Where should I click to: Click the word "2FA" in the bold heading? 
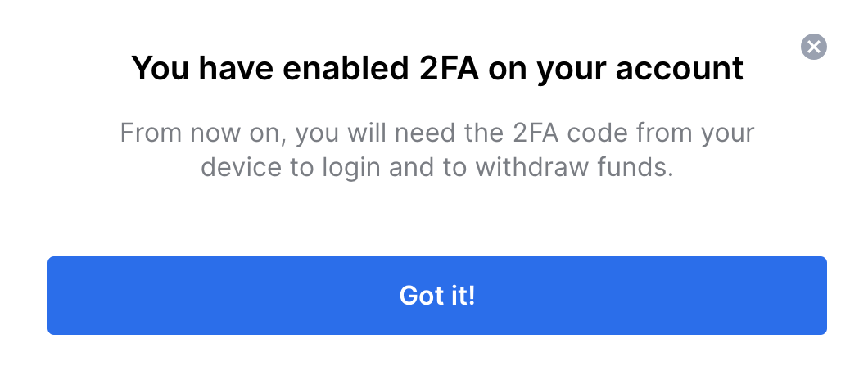(x=449, y=68)
